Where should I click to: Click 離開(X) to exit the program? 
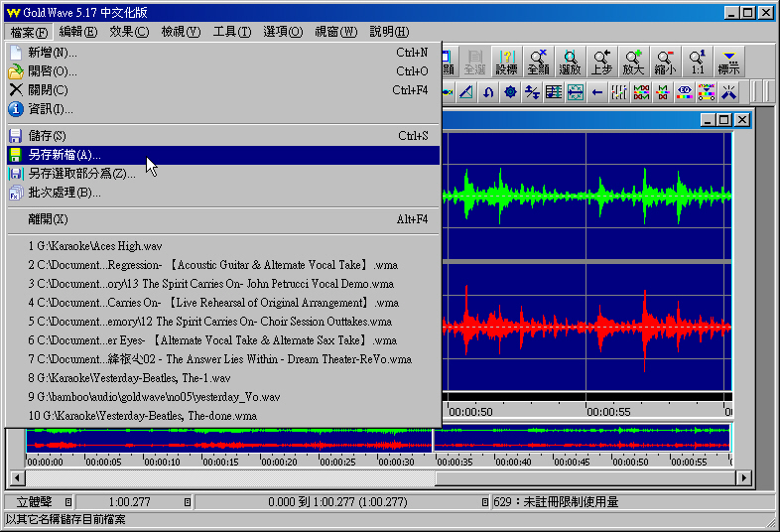pyautogui.click(x=48, y=219)
